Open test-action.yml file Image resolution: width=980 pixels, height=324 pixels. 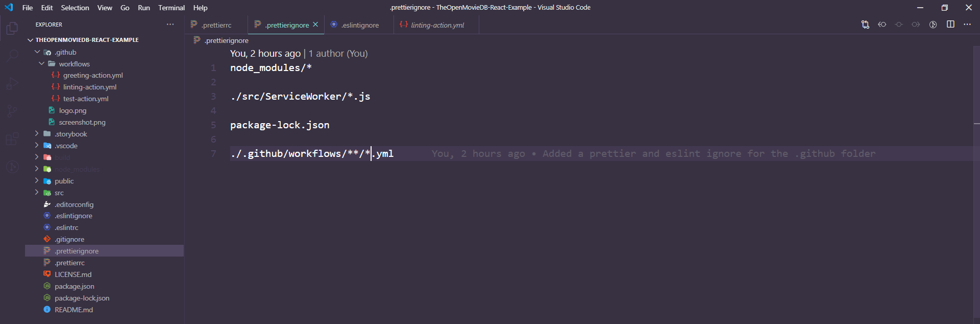(104, 99)
